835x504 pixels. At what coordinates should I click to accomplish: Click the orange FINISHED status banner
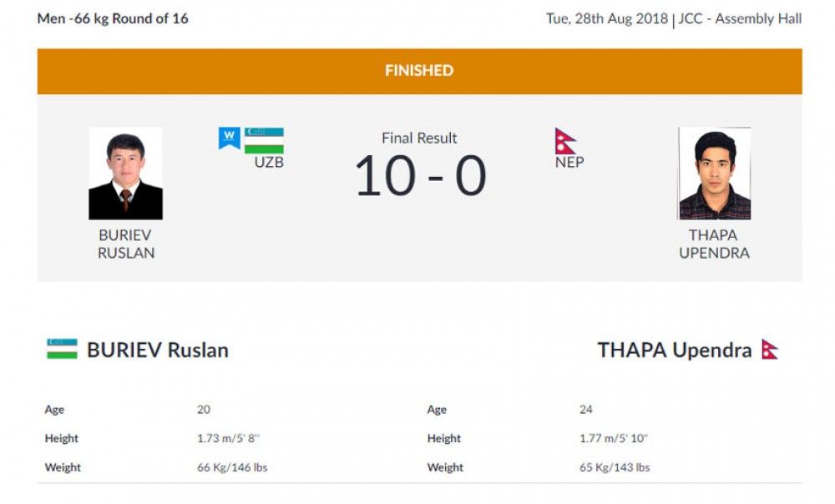[419, 71]
